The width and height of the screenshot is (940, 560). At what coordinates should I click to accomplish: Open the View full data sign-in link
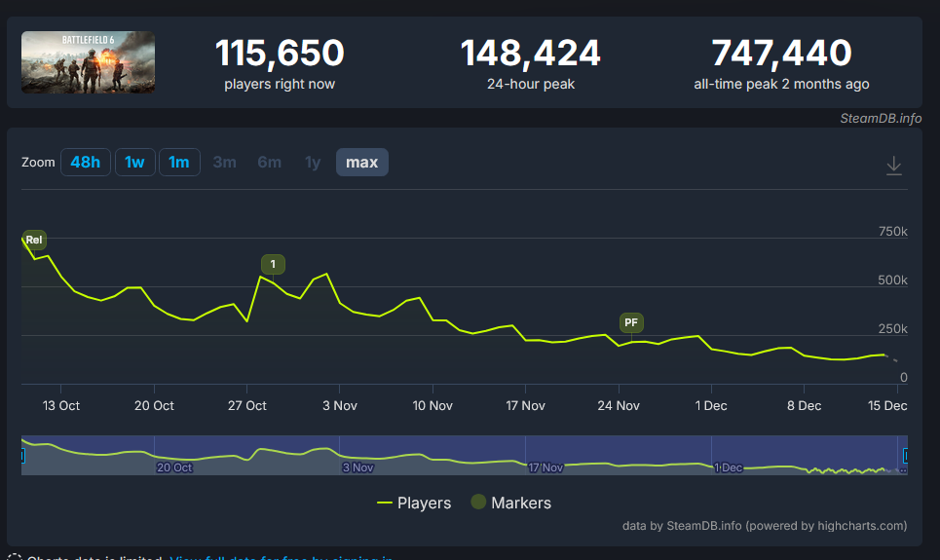coord(282,558)
